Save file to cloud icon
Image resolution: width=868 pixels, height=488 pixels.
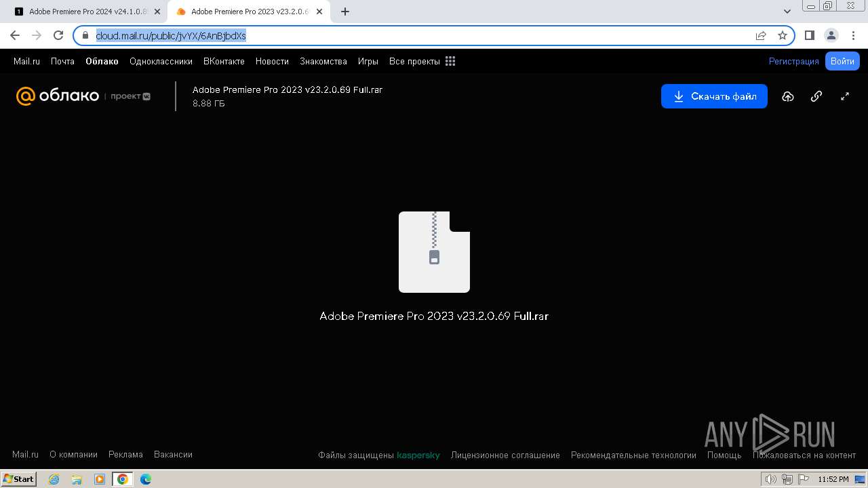click(x=787, y=96)
